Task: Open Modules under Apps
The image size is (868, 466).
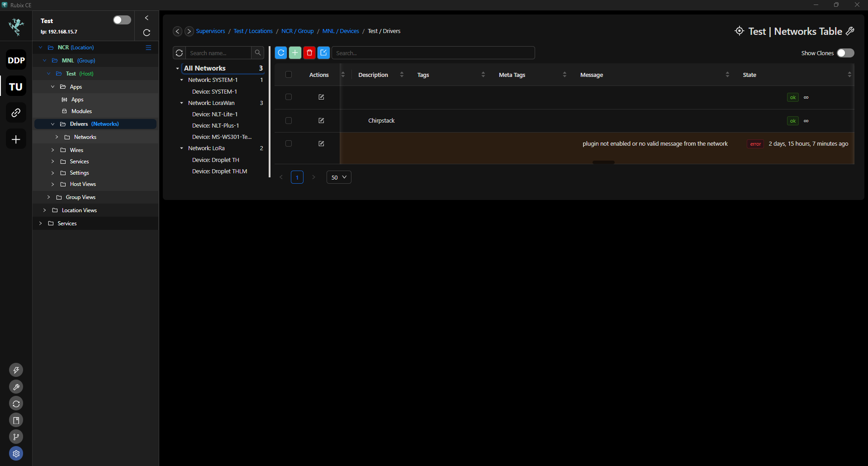Action: click(x=81, y=111)
